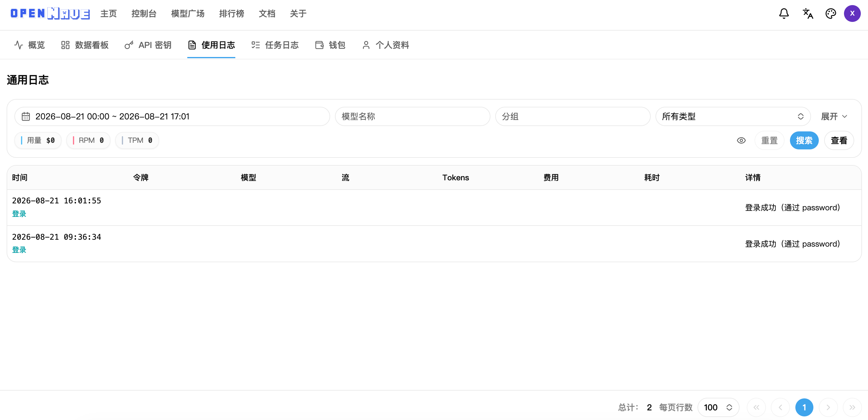Open the user avatar menu
The height and width of the screenshot is (420, 868).
(852, 13)
